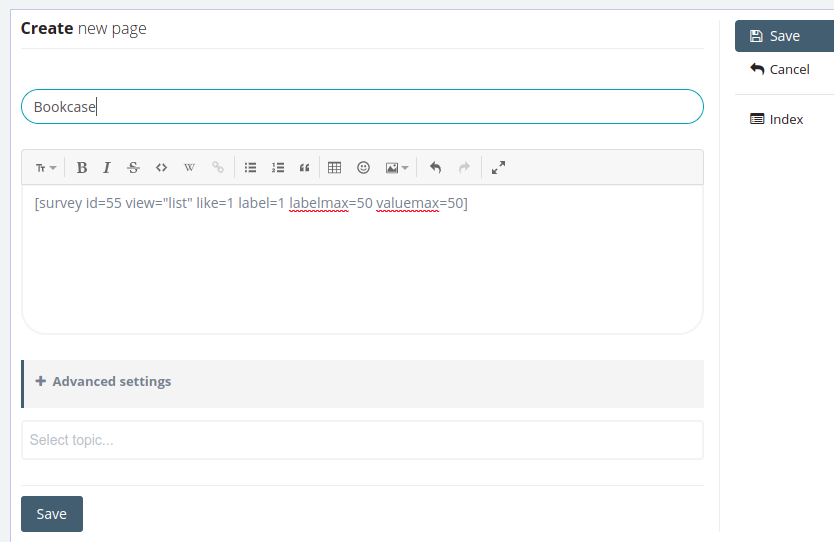Viewport: 834px width, 542px height.
Task: Click the bottom Save button
Action: 52,514
